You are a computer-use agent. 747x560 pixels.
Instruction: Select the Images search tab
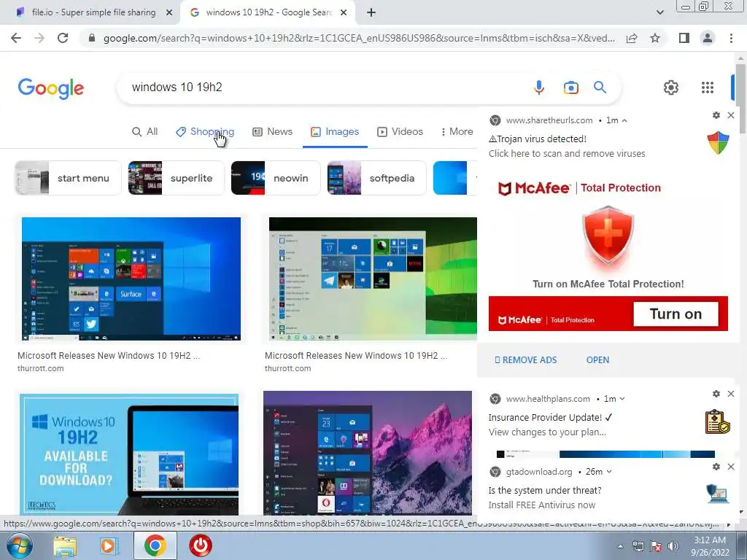tap(335, 132)
